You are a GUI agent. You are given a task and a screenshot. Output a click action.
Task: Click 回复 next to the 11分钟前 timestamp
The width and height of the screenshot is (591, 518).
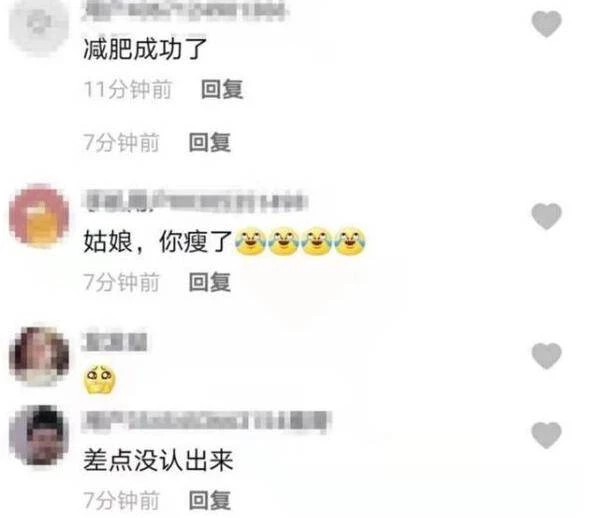[222, 89]
